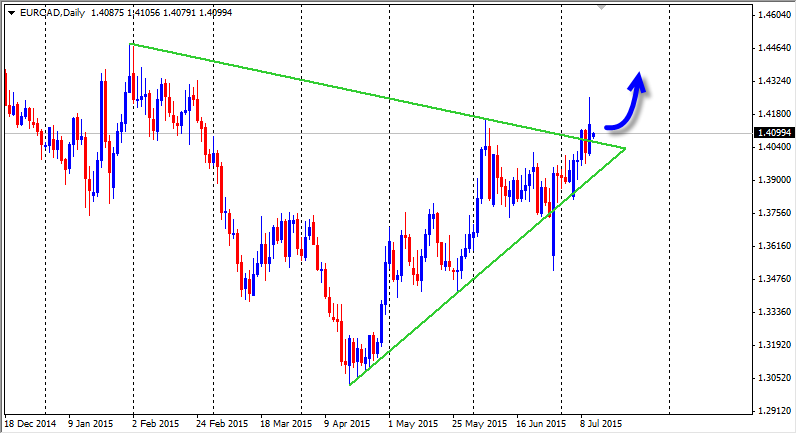The image size is (797, 434).
Task: Click the 16 Jun 2015 date label
Action: (x=541, y=423)
